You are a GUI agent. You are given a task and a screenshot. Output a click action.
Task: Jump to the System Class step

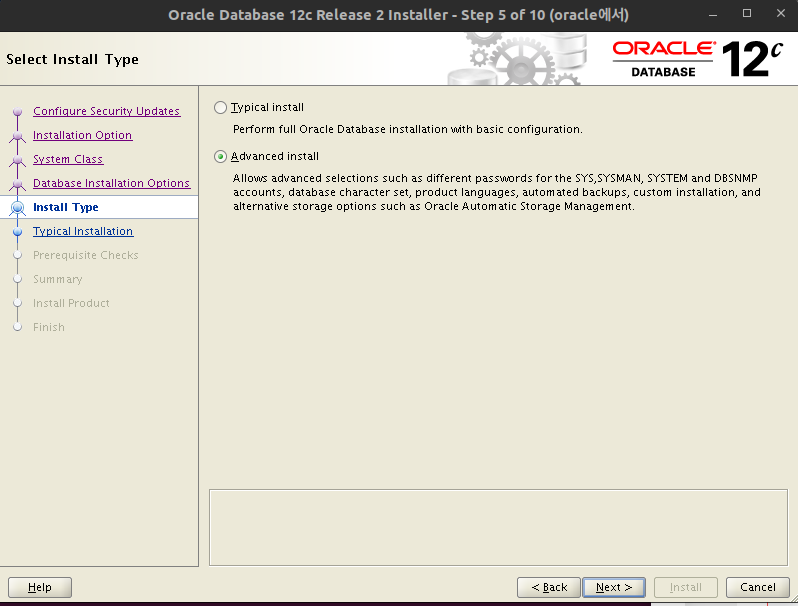pos(68,159)
